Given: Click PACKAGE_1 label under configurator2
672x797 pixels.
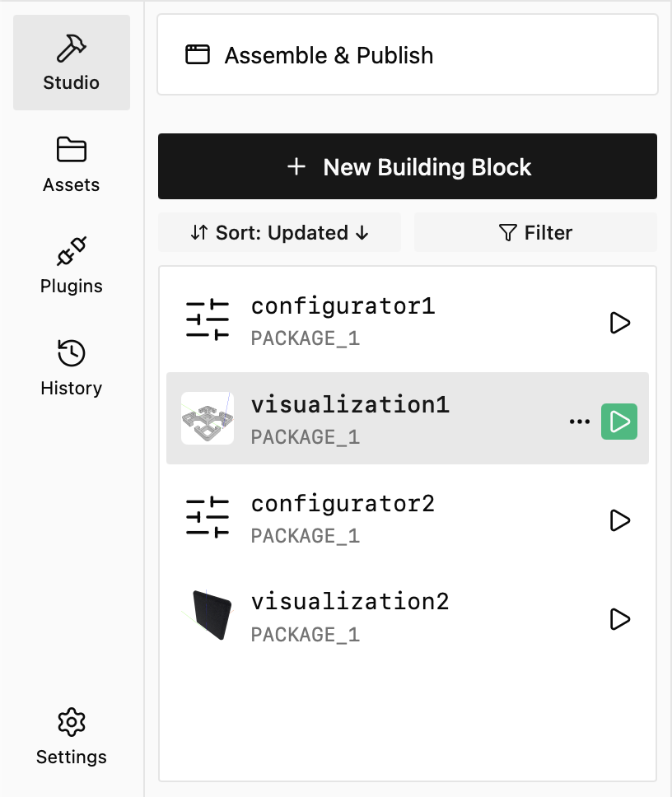Looking at the screenshot, I should click(306, 536).
